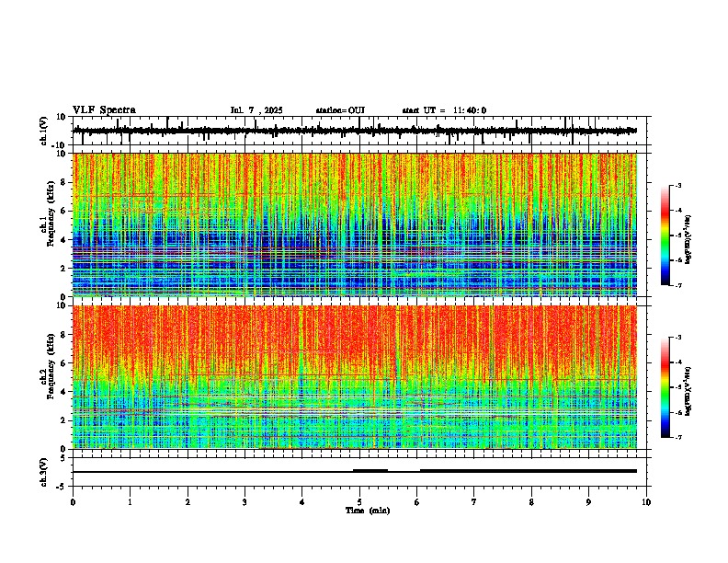This screenshot has width=728, height=563.
Task: Click the ch.2 spectrogram color scale bar
Action: (665, 387)
